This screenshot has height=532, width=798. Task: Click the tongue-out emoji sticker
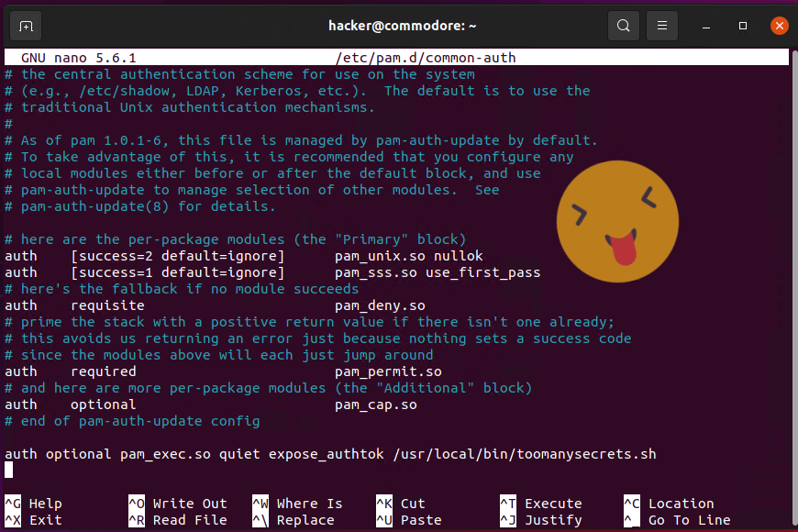point(619,220)
